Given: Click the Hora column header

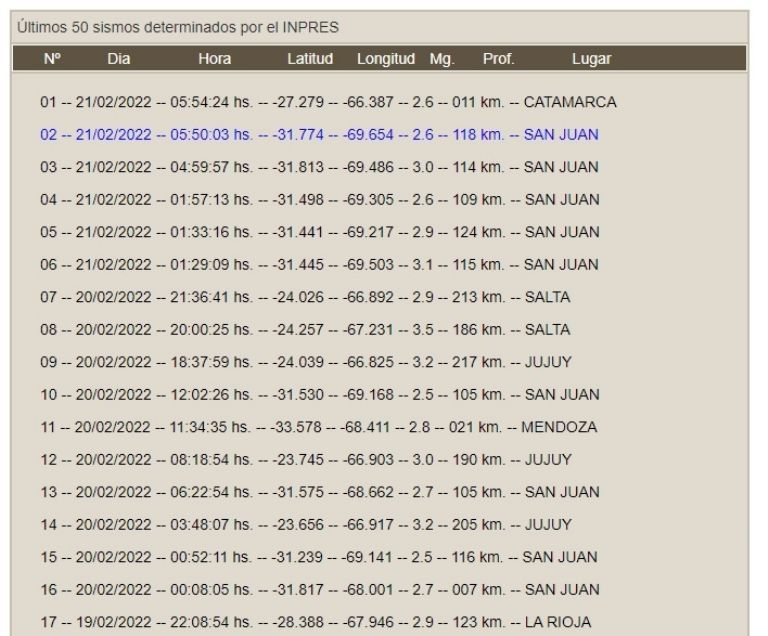Looking at the screenshot, I should [x=214, y=59].
